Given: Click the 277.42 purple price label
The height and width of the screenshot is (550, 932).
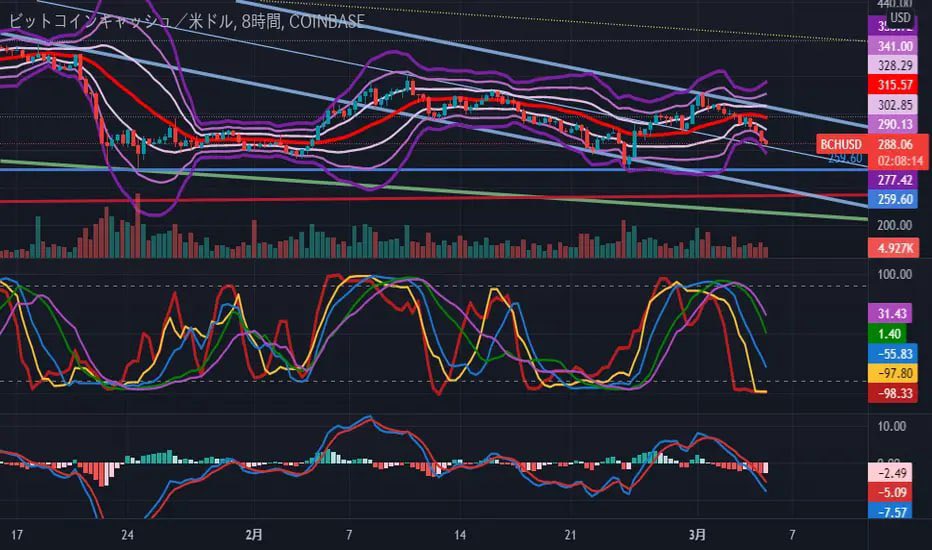Looking at the screenshot, I should click(893, 180).
